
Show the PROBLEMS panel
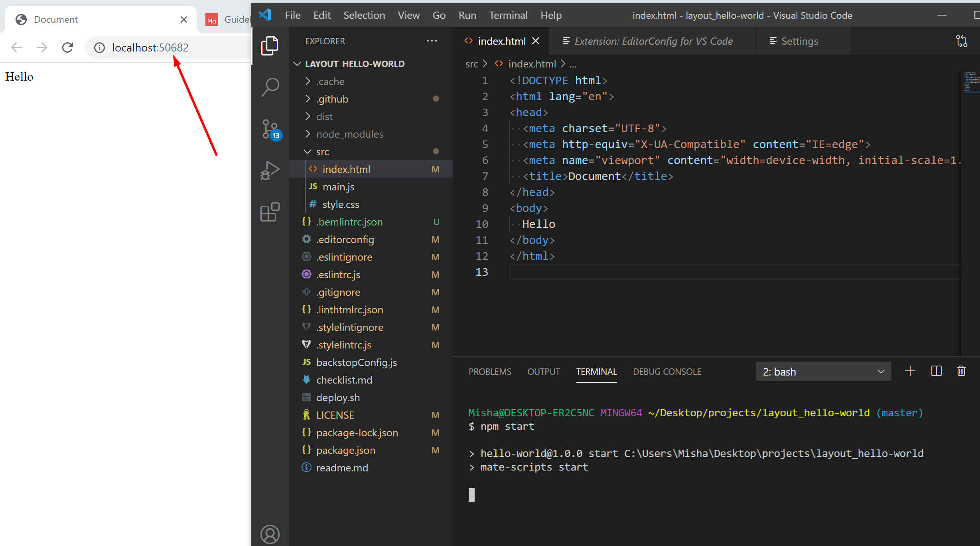tap(490, 372)
